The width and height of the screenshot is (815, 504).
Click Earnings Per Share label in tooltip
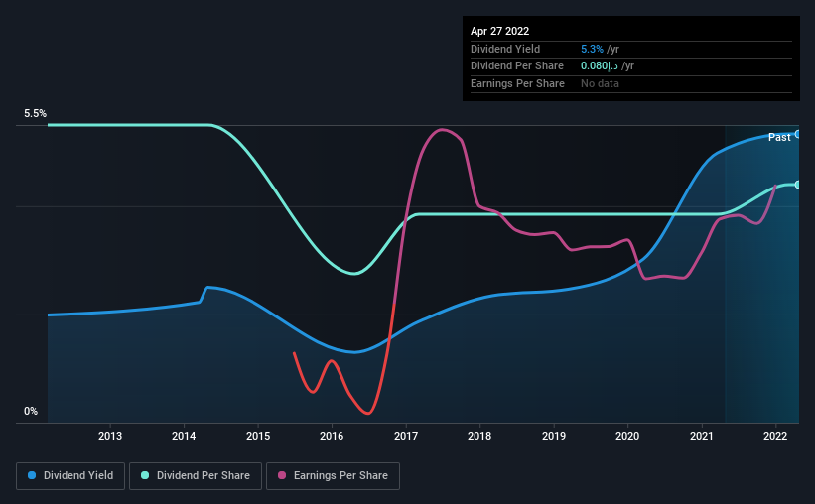[x=517, y=83]
